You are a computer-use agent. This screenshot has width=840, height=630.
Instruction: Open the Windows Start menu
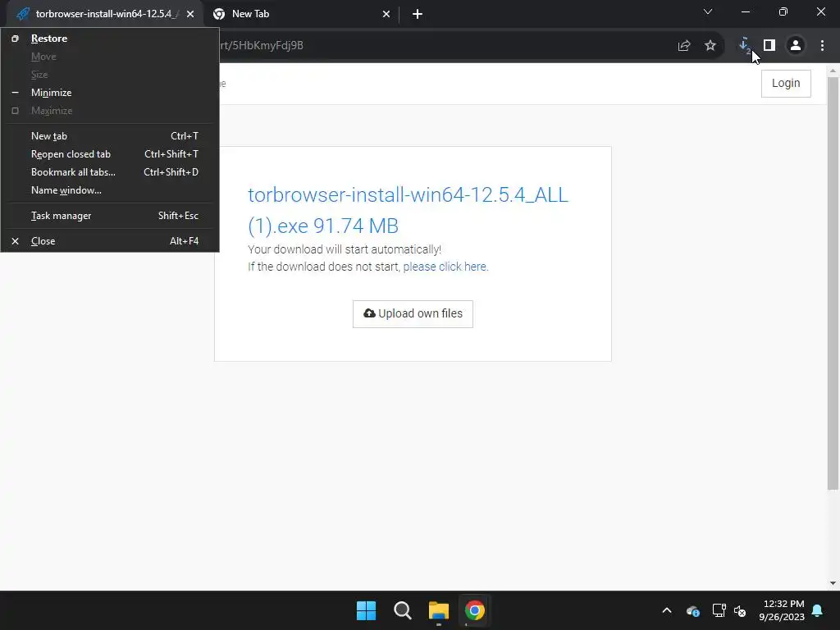pyautogui.click(x=367, y=610)
